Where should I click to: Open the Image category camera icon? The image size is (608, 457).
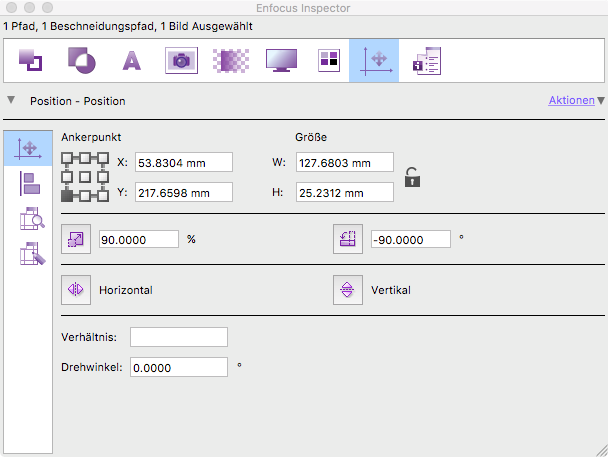[x=181, y=60]
